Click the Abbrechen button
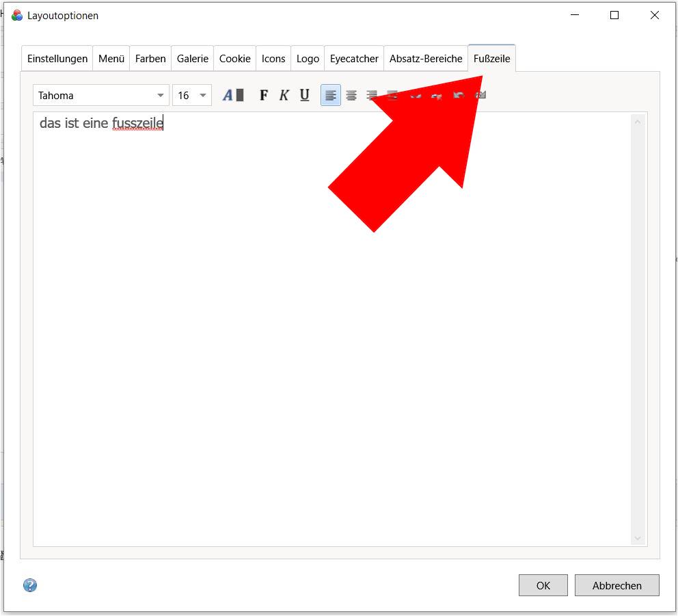 click(x=617, y=585)
